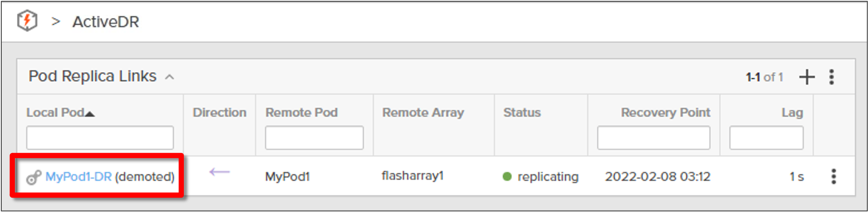
Task: Sort by the Status column header
Action: [x=522, y=112]
